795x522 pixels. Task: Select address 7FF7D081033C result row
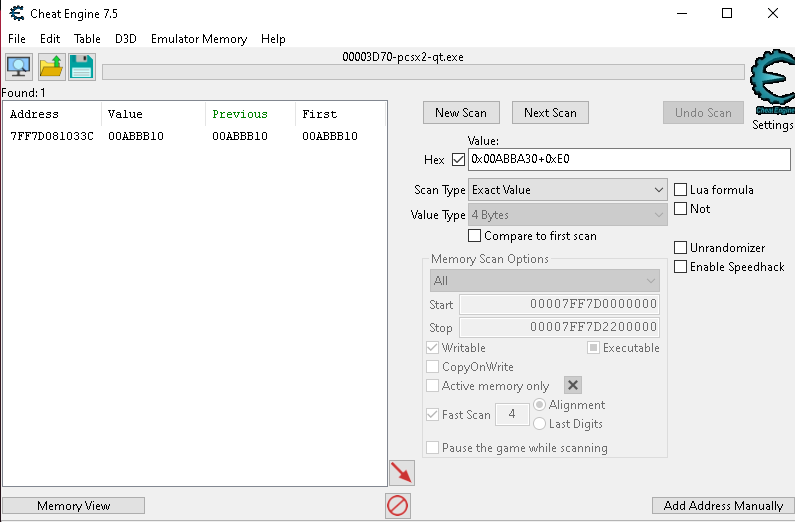(195, 136)
